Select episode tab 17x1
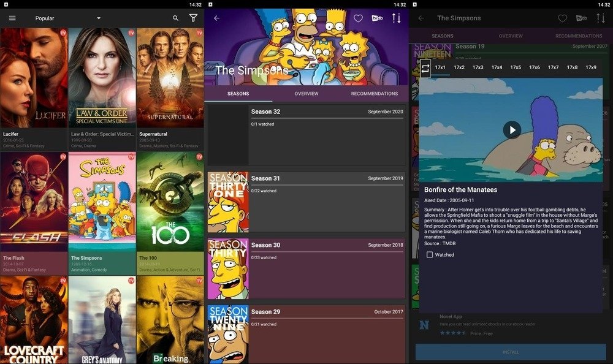This screenshot has height=364, width=613. click(440, 67)
